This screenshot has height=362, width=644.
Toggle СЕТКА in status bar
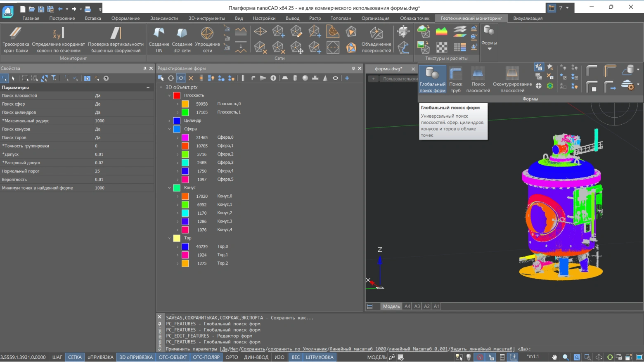coord(75,357)
